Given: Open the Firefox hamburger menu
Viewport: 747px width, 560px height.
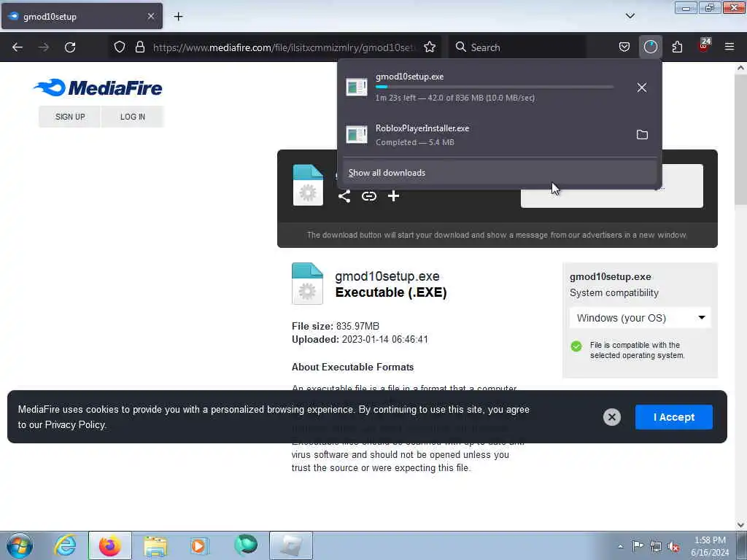Looking at the screenshot, I should pos(729,47).
